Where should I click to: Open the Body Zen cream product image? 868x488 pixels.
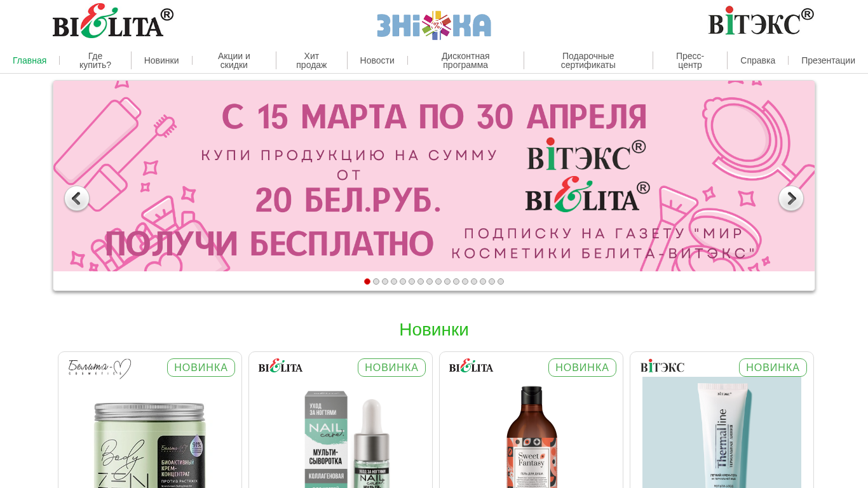[x=150, y=444]
